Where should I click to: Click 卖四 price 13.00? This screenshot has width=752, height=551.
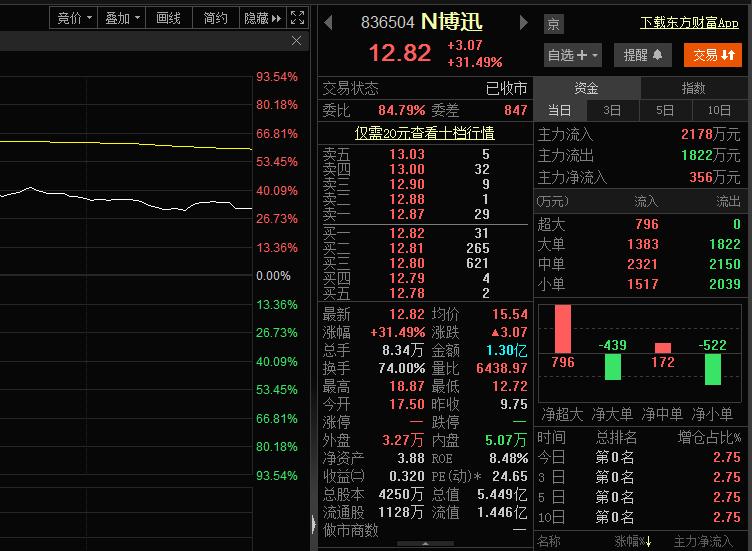tap(407, 169)
